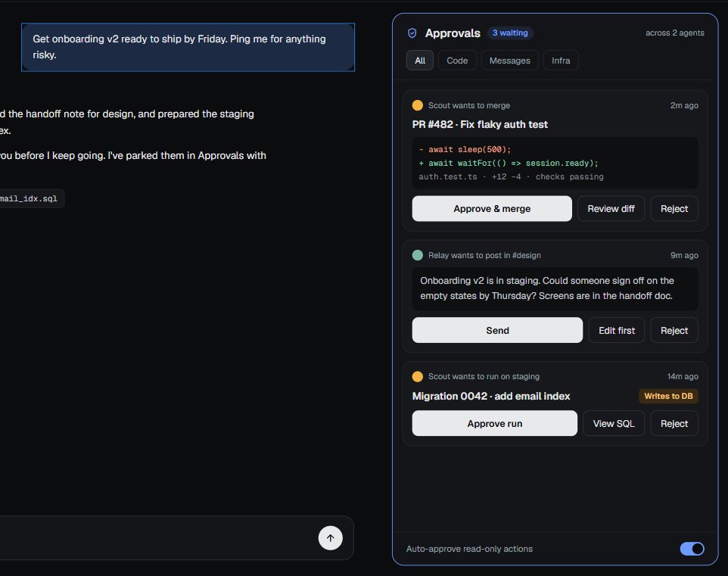Send Relay's #design message

click(x=497, y=330)
